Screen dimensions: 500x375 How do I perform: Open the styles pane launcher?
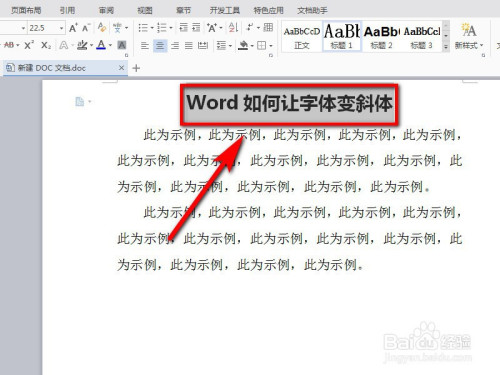pos(483,55)
